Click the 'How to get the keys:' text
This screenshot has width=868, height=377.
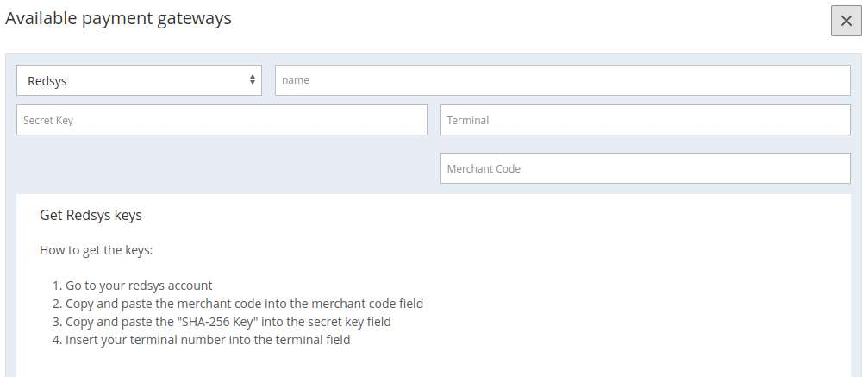[x=96, y=250]
